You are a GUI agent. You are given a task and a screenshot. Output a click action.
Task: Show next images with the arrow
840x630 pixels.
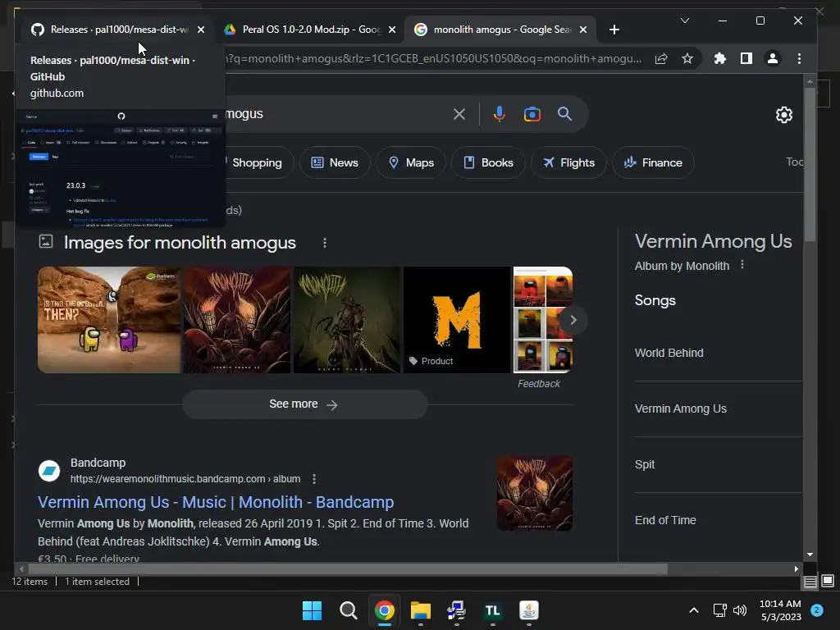(x=573, y=320)
